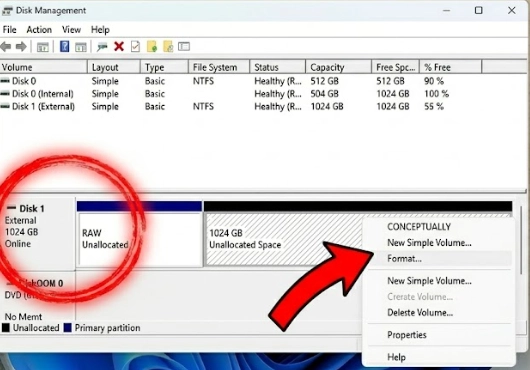Image resolution: width=530 pixels, height=370 pixels.
Task: Click the checkmark Properties toolbar icon
Action: [x=135, y=46]
